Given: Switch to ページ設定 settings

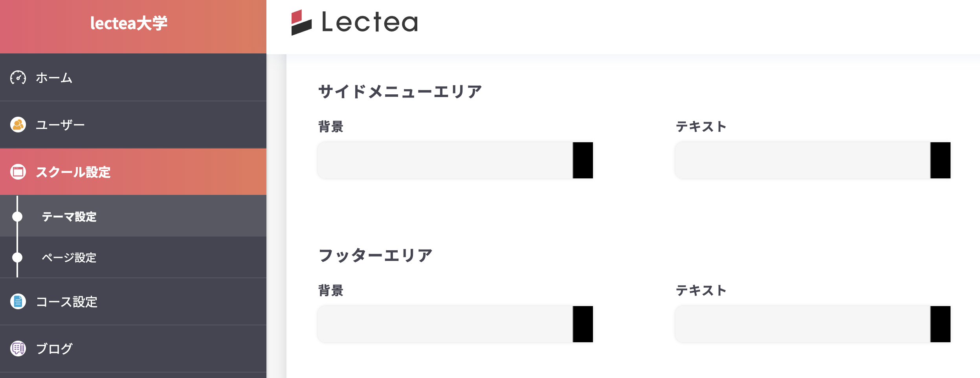Looking at the screenshot, I should 70,258.
